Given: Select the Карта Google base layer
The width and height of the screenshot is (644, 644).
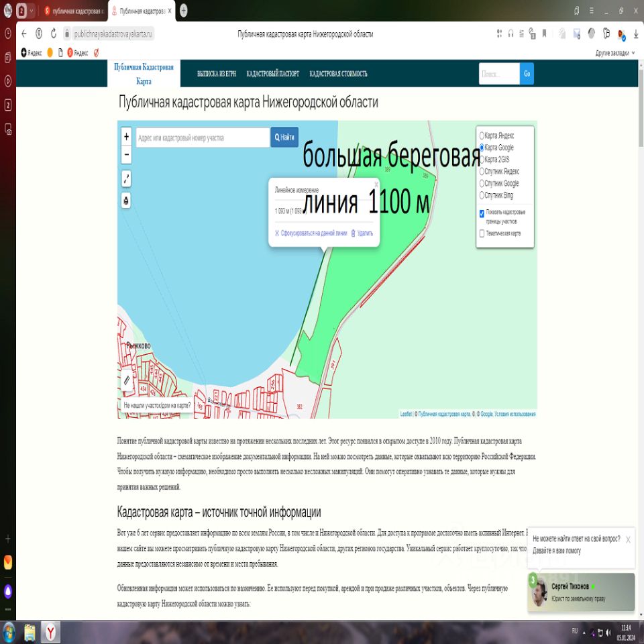Looking at the screenshot, I should pos(482,148).
